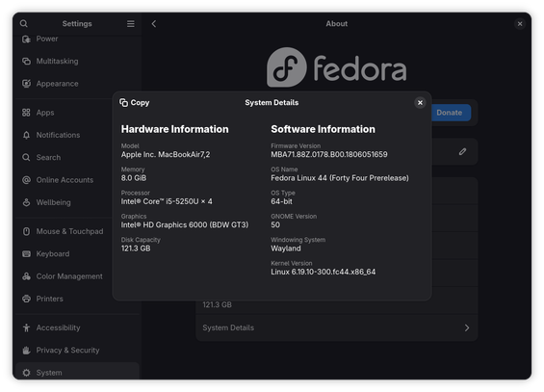Close the System Details dialog

[420, 103]
